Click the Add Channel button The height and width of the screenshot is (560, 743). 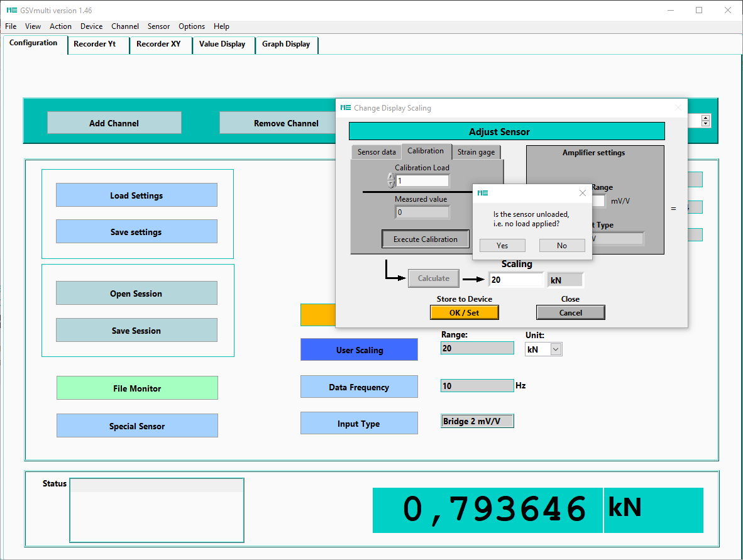coord(114,123)
